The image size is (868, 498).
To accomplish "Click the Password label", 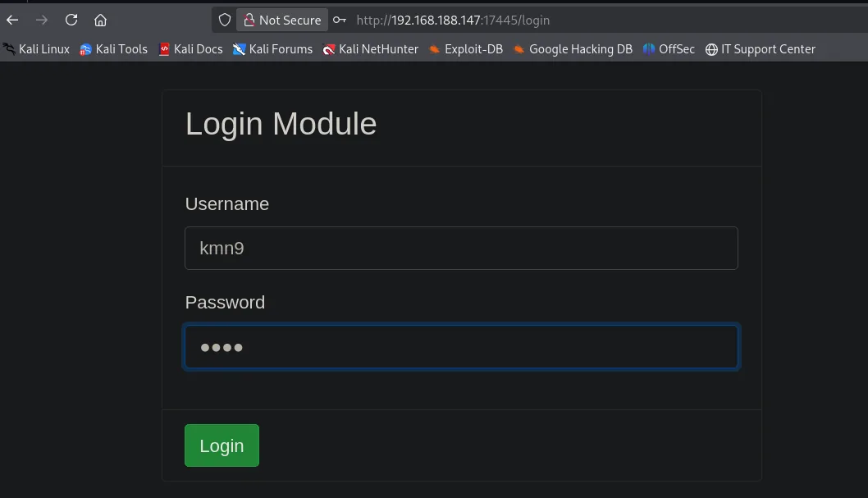I will tap(225, 303).
